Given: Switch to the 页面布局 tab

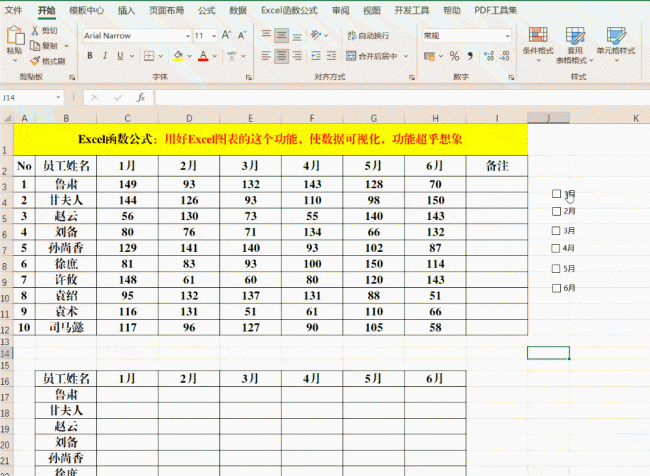Looking at the screenshot, I should click(167, 10).
